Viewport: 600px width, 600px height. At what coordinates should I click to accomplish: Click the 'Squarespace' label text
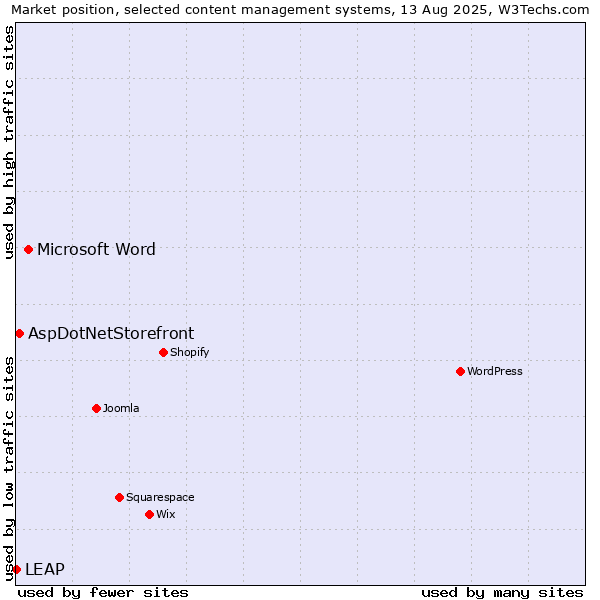(160, 497)
